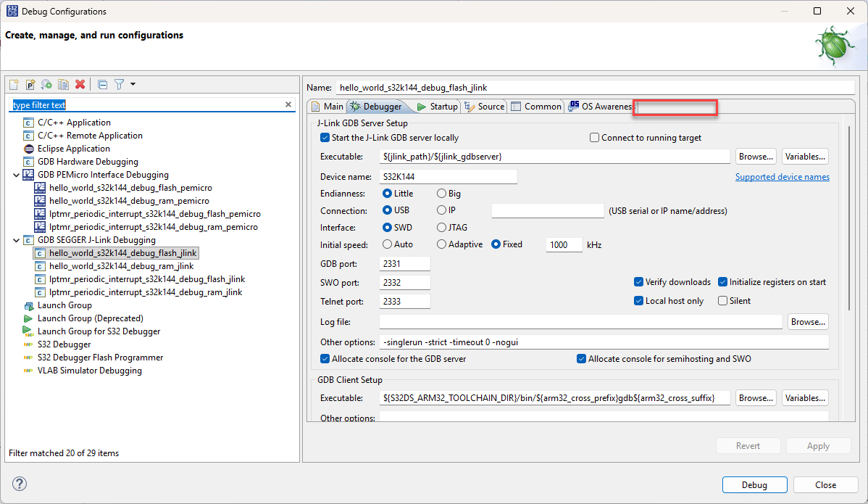868x504 pixels.
Task: Toggle Allocate console for the GDB server
Action: 325,359
